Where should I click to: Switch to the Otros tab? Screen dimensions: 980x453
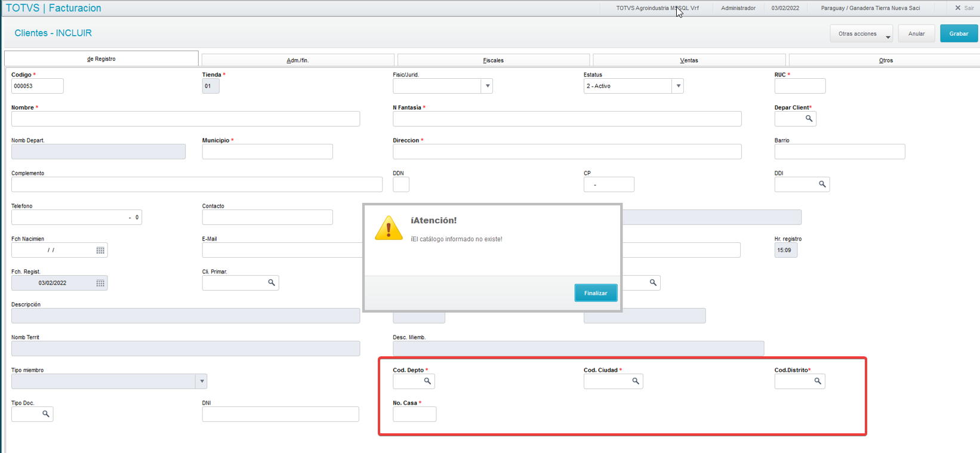pyautogui.click(x=886, y=60)
